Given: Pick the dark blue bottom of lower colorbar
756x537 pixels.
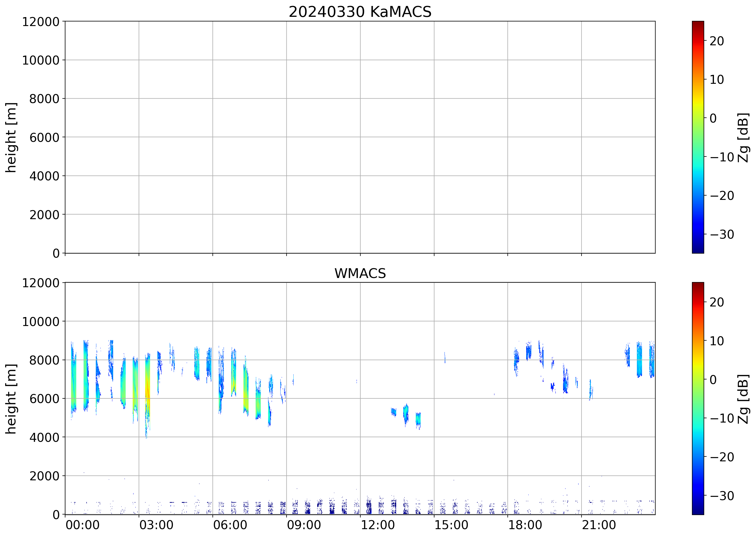Looking at the screenshot, I should (698, 512).
